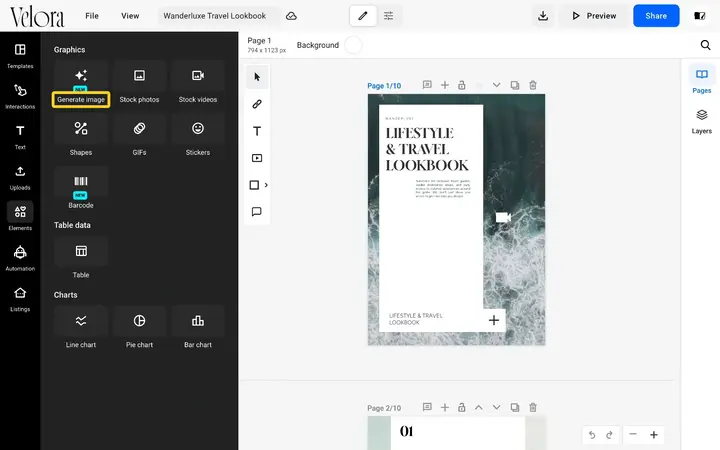Select the text tool in canvas toolbar
The height and width of the screenshot is (450, 720).
(257, 131)
